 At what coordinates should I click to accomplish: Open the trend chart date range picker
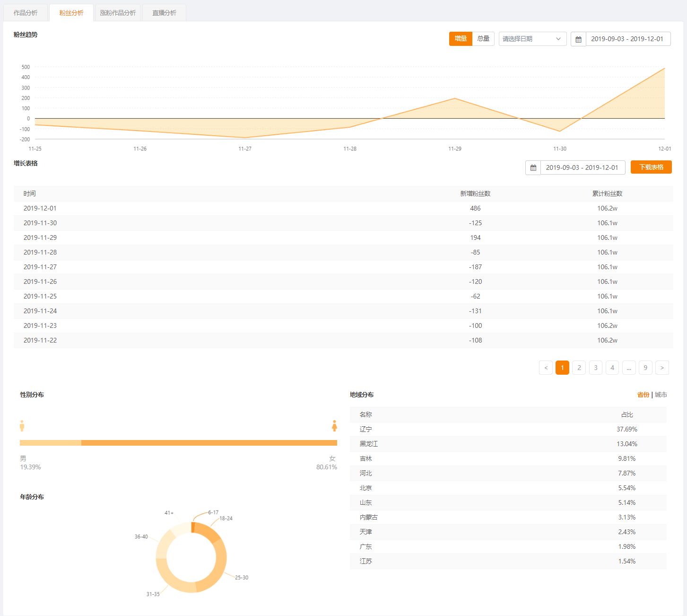[x=627, y=39]
